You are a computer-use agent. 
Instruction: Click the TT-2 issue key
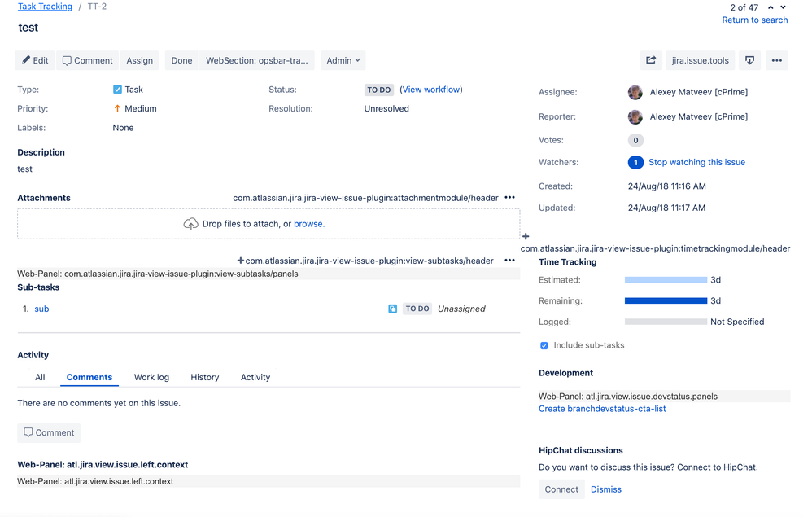tap(97, 7)
